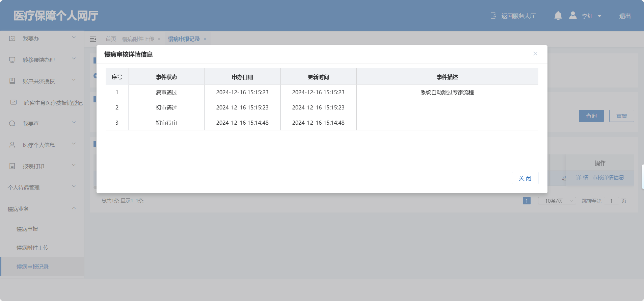Screen dimensions: 644x301
Task: Click the 查询 search button
Action: (x=591, y=116)
